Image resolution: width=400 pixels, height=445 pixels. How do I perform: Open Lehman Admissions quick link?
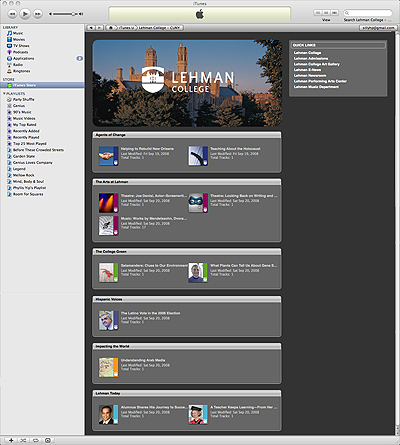coord(311,58)
